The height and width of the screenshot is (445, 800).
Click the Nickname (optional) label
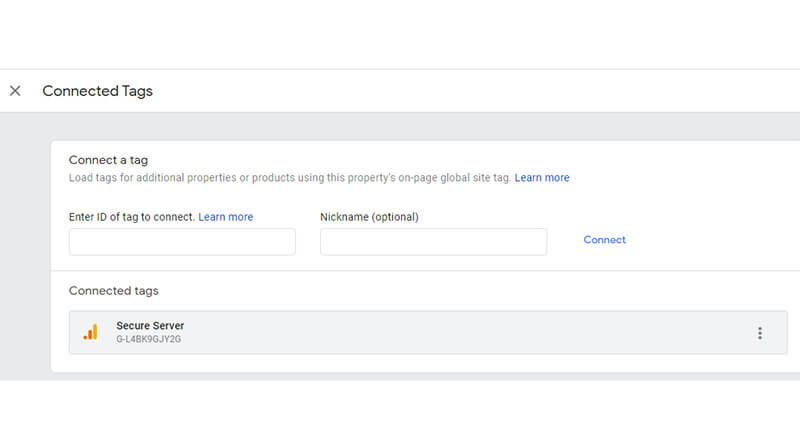pyautogui.click(x=369, y=217)
